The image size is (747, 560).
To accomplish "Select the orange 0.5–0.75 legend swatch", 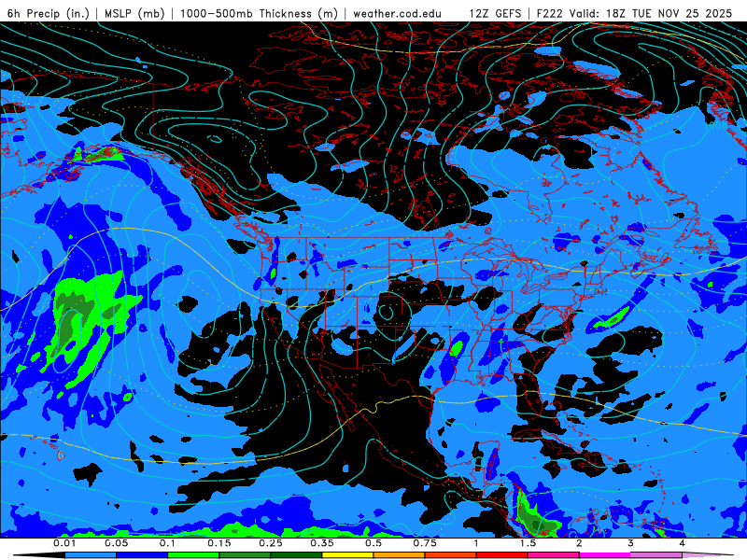I will pyautogui.click(x=400, y=555).
